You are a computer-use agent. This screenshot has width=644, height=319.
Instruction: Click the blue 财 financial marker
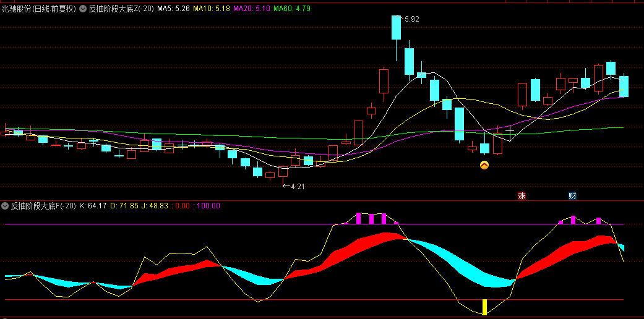572,196
